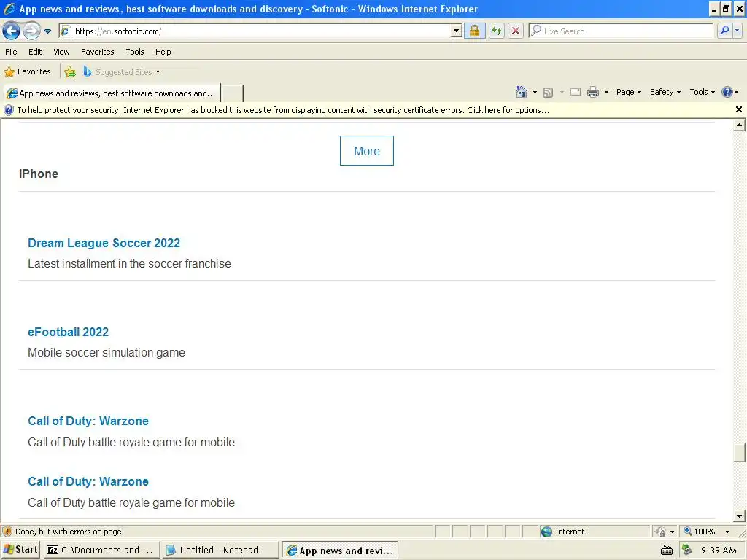Switch to the 7-Zip C:\Documents taskbar window
This screenshot has width=747, height=560.
pos(101,550)
